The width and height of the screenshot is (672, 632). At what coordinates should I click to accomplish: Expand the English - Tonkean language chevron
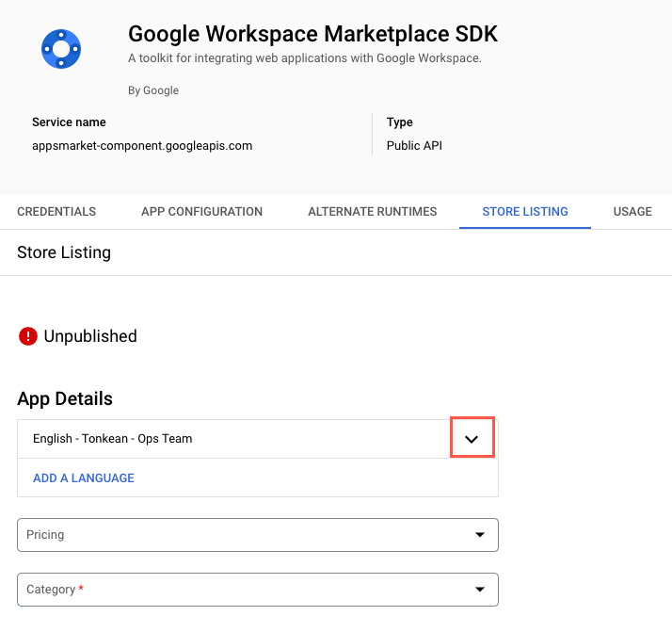tap(472, 439)
